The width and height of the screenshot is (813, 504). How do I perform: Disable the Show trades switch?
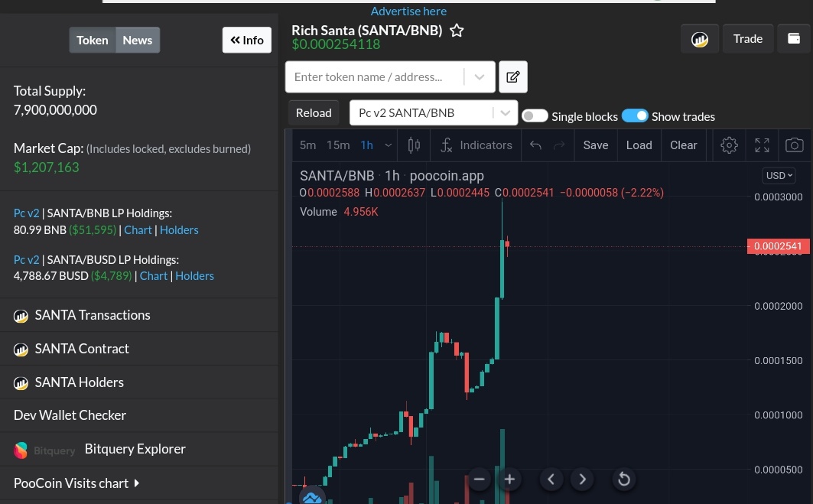point(635,115)
